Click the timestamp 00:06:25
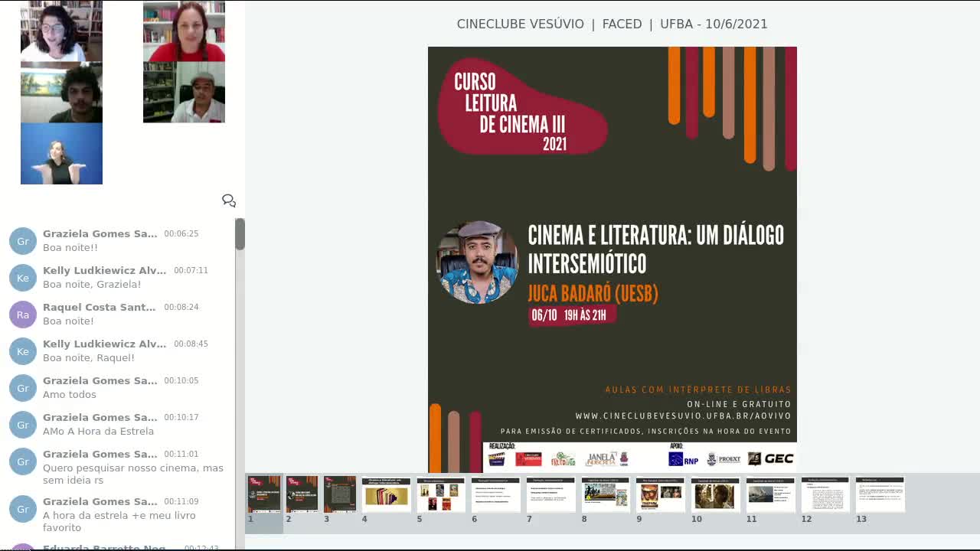The image size is (980, 551). point(181,234)
